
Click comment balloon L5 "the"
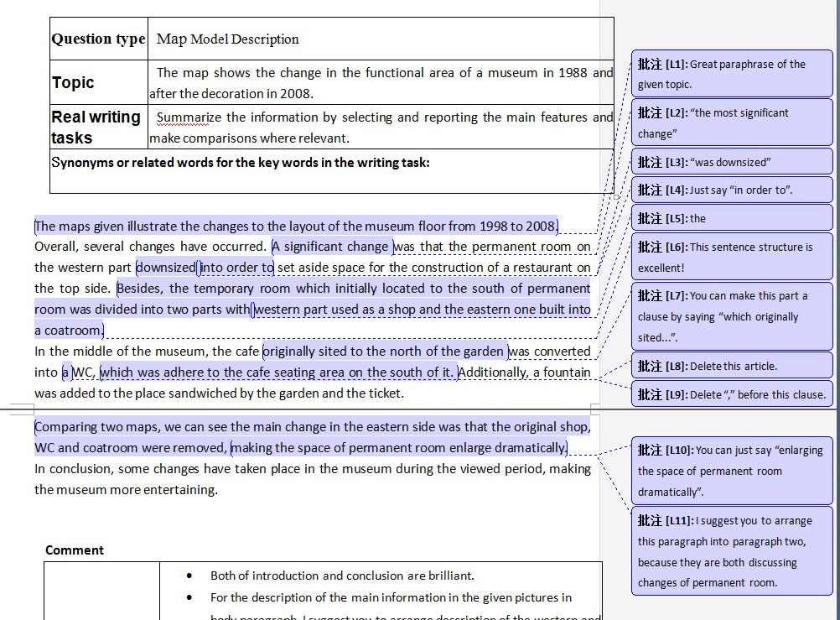click(732, 219)
